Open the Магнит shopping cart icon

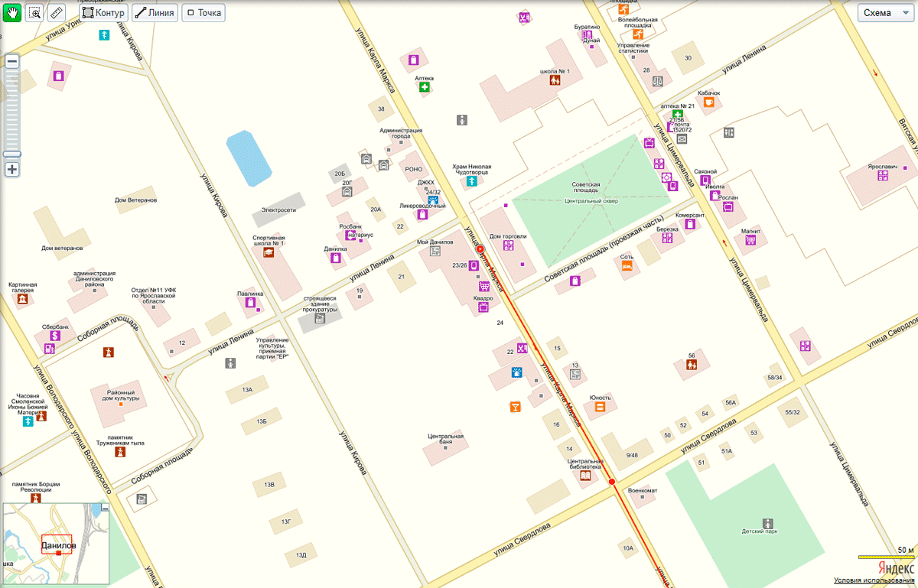coord(750,240)
